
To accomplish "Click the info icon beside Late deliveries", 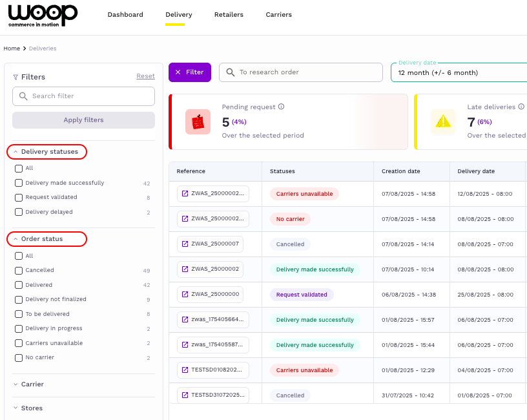I will pos(521,107).
